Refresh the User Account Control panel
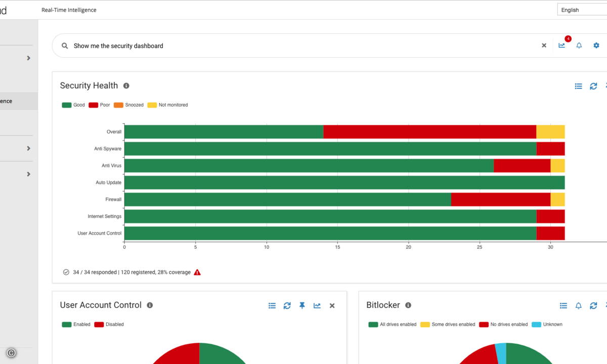Screen dimensions: 607x364 [x=287, y=306]
